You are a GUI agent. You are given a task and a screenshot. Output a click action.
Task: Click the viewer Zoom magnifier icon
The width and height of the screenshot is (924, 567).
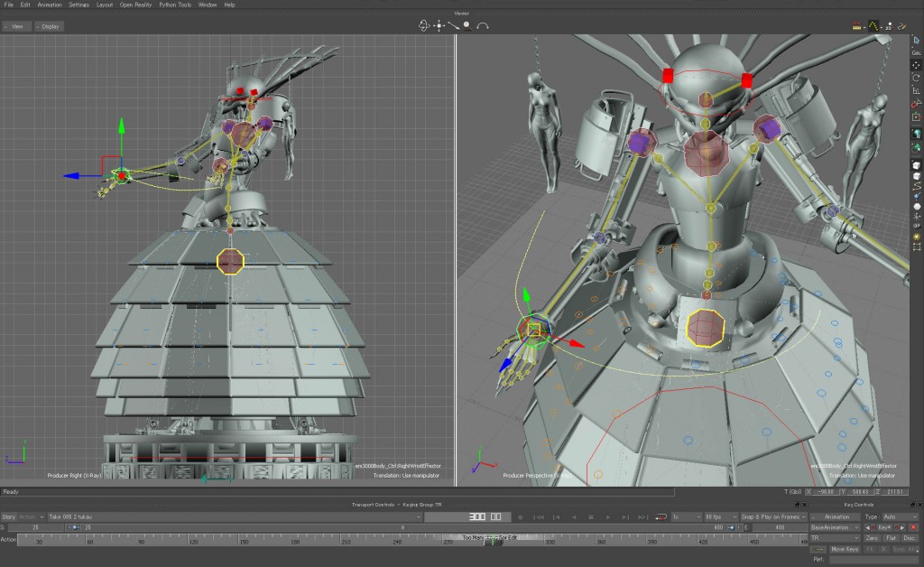(467, 25)
